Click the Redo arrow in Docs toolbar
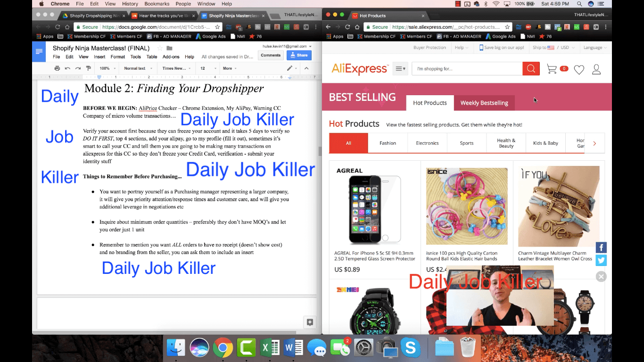 click(x=78, y=68)
